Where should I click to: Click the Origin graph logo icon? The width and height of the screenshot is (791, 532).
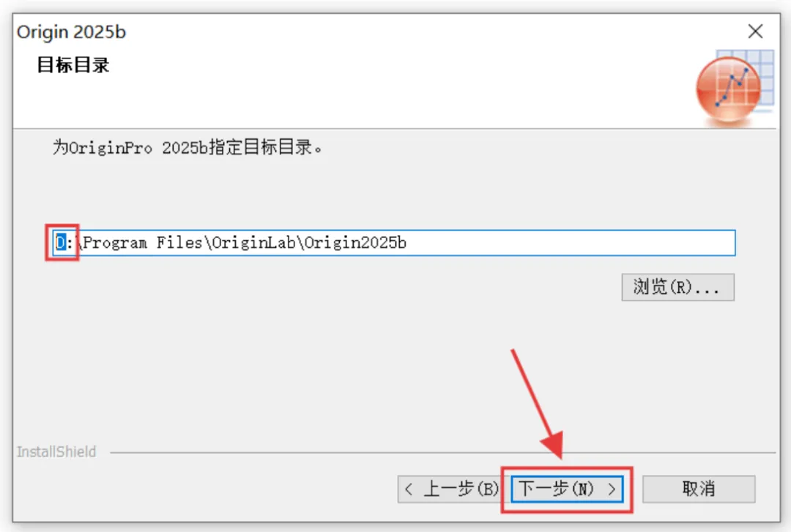(729, 90)
